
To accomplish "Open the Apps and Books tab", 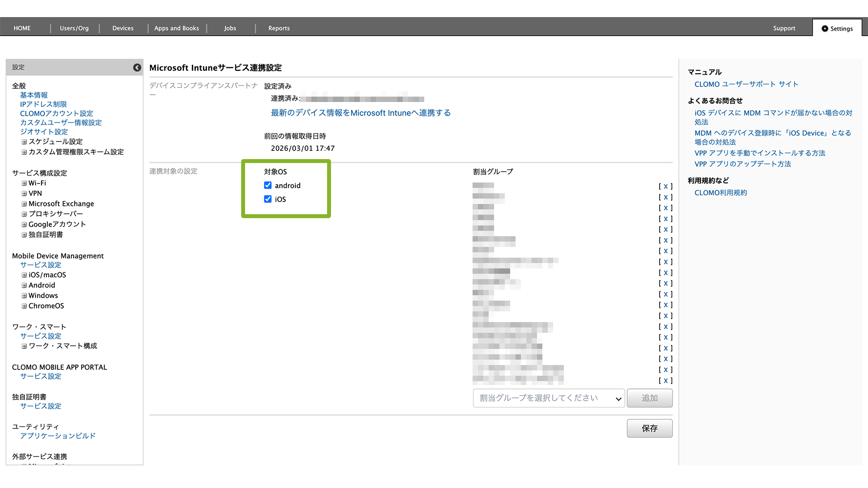I will [177, 28].
